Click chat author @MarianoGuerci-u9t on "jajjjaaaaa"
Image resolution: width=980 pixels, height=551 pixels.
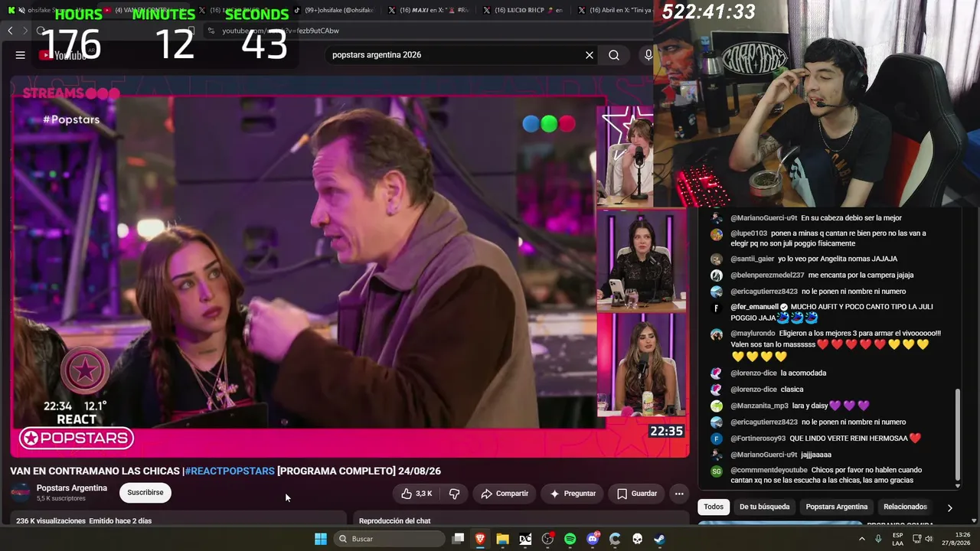(763, 455)
